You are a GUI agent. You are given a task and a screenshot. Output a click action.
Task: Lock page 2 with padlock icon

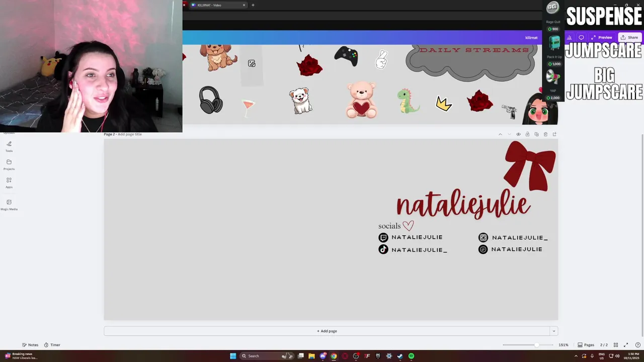pyautogui.click(x=527, y=134)
